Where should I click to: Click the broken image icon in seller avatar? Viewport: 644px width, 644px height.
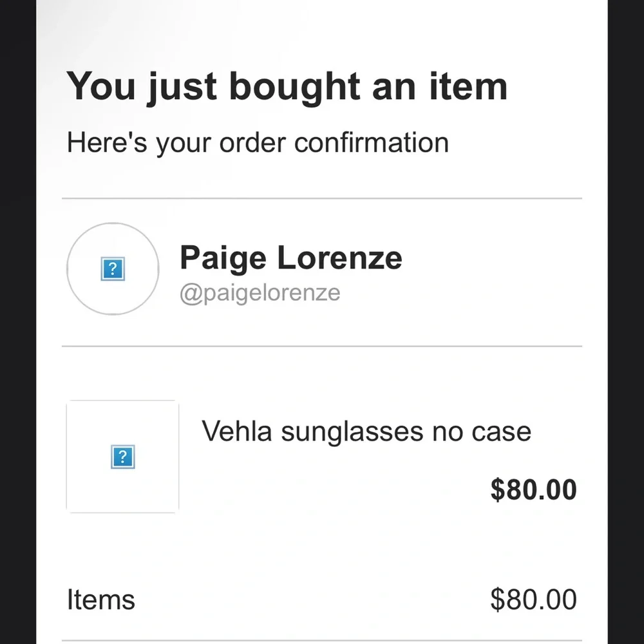113,269
